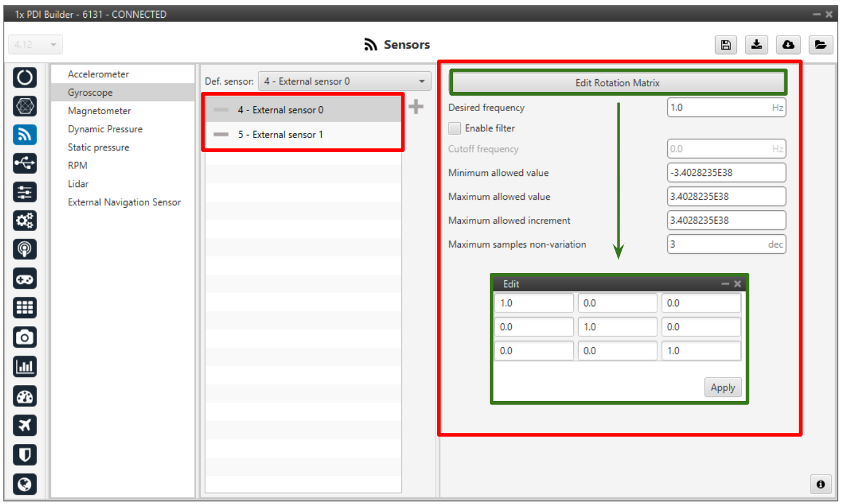Select Dynamic Pressure sensor category
842x504 pixels.
[105, 129]
